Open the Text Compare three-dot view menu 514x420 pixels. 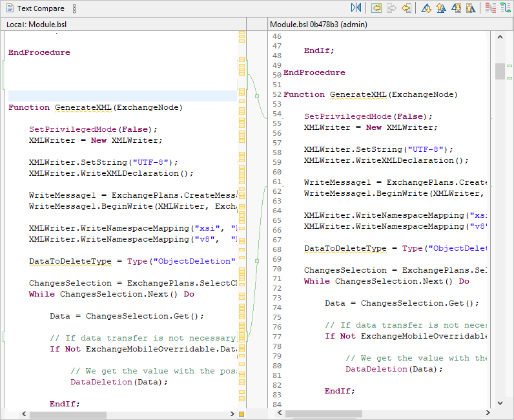point(74,8)
